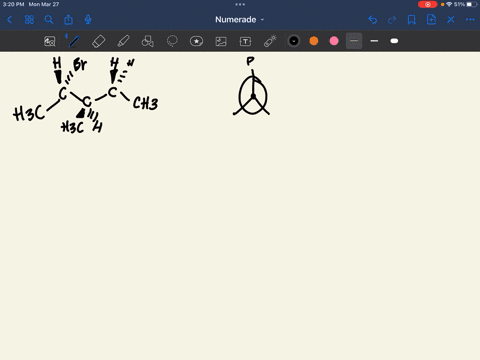Select the medium stroke width
Viewport: 480px width, 360px height.
[x=374, y=41]
